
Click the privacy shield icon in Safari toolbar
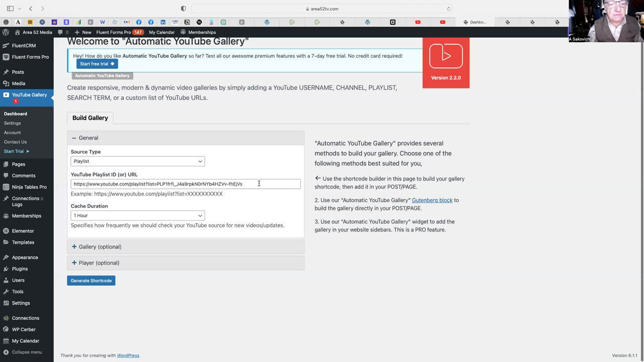click(x=183, y=9)
